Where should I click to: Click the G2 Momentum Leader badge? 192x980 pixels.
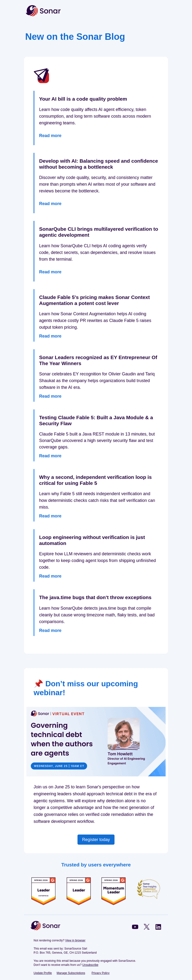pyautogui.click(x=113, y=891)
